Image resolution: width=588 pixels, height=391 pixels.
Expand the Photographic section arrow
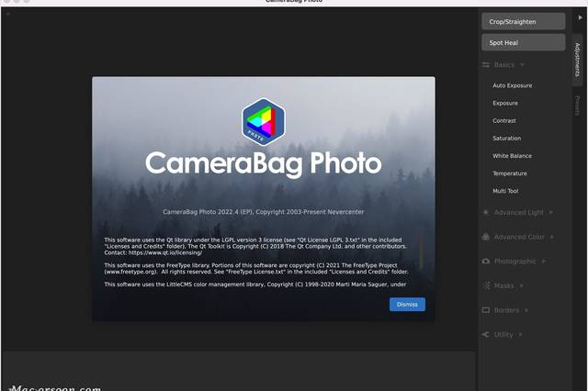point(544,261)
